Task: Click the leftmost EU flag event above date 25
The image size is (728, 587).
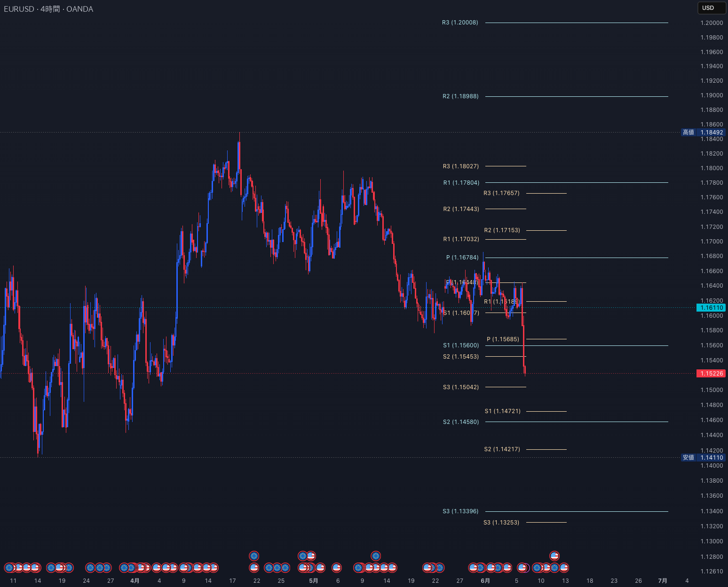Action: [269, 568]
